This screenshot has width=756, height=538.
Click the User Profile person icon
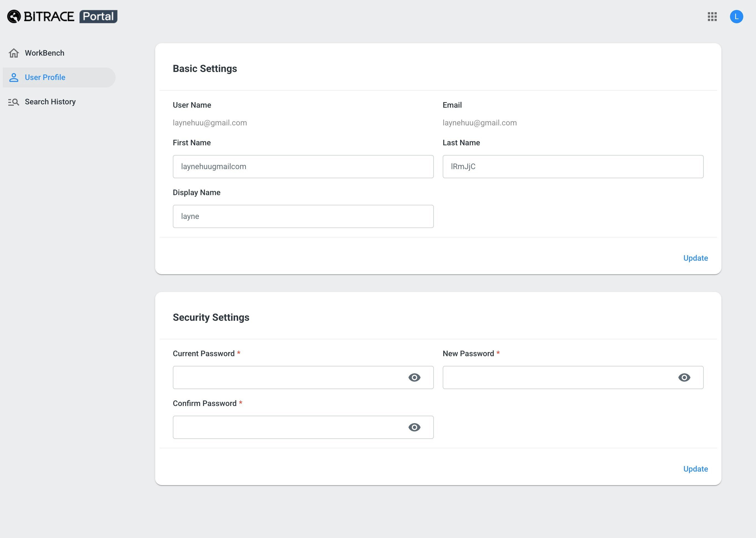point(14,77)
